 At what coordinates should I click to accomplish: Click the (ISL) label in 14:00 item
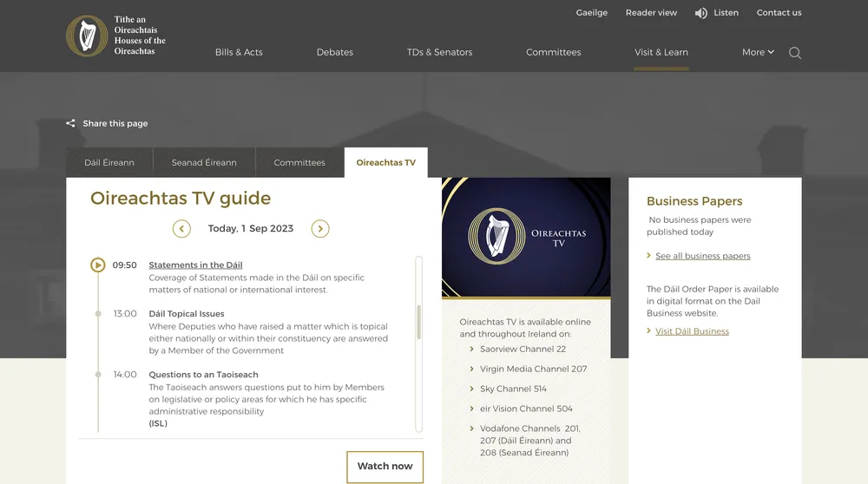(x=158, y=423)
